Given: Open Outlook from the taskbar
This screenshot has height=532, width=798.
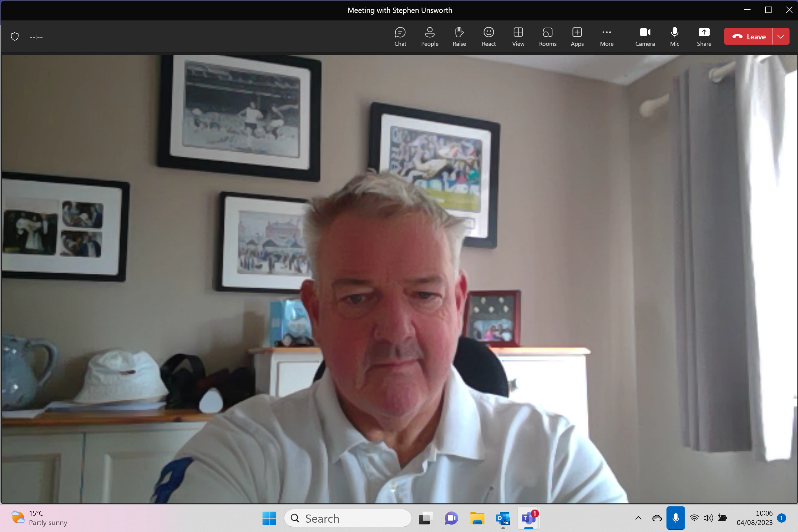Looking at the screenshot, I should 503,518.
